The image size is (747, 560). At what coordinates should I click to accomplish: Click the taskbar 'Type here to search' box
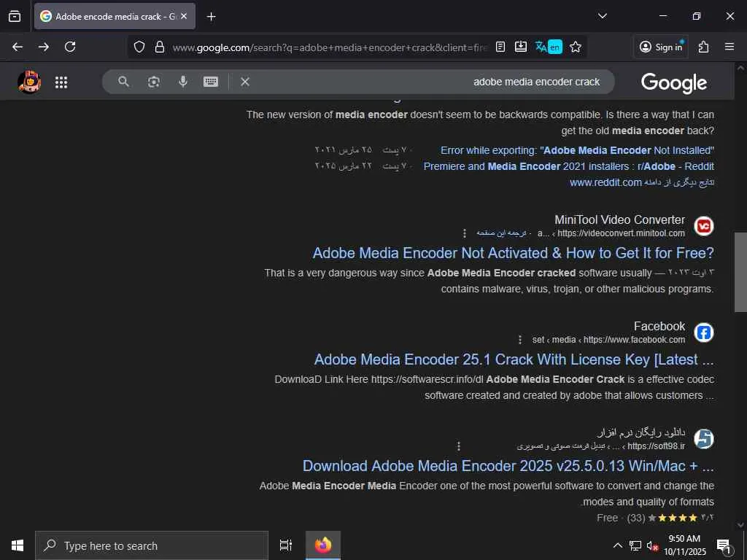pyautogui.click(x=152, y=545)
